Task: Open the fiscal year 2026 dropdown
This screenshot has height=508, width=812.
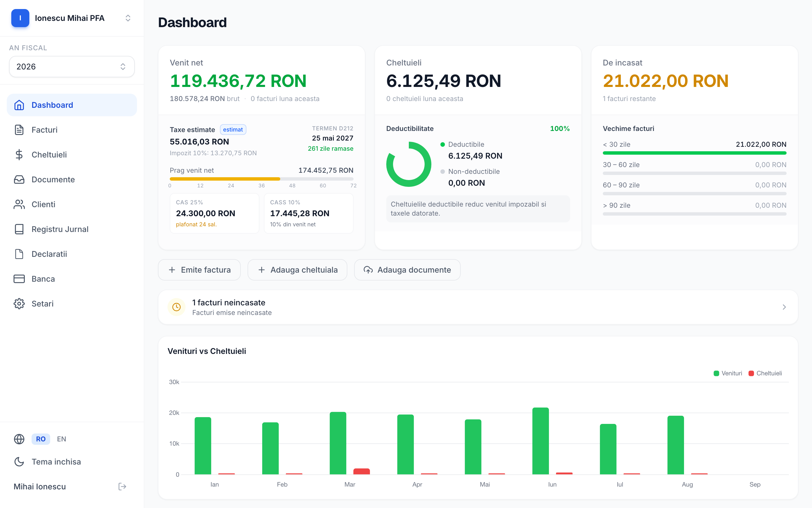Action: point(72,67)
